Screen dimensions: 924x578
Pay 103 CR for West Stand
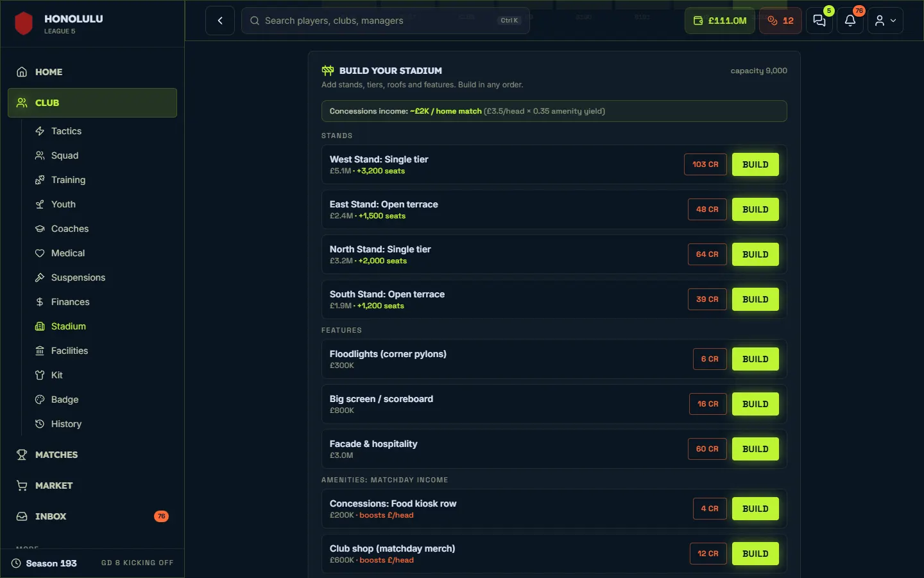(705, 164)
